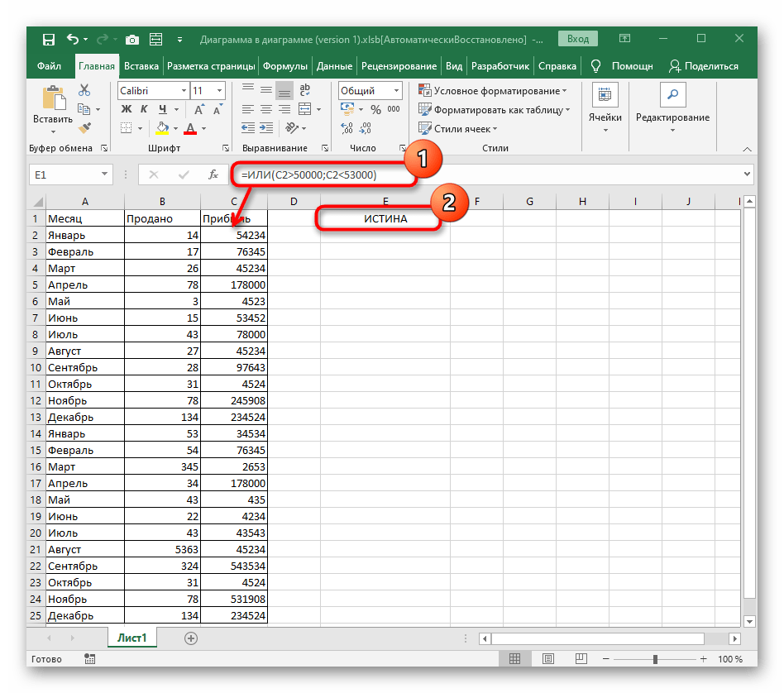Image resolution: width=784 pixels, height=693 pixels.
Task: Click the E1 Name Box field
Action: tap(64, 174)
